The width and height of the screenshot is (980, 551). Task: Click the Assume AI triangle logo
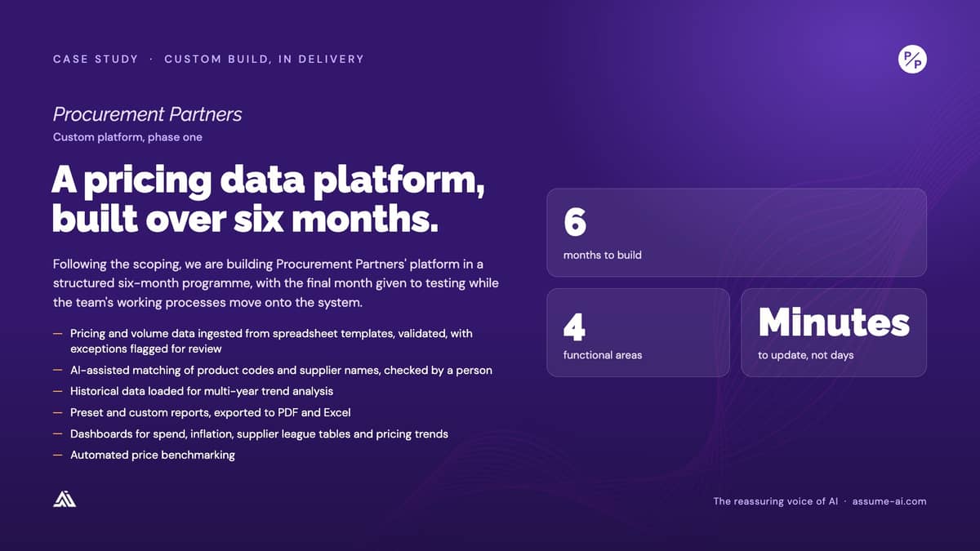[65, 500]
